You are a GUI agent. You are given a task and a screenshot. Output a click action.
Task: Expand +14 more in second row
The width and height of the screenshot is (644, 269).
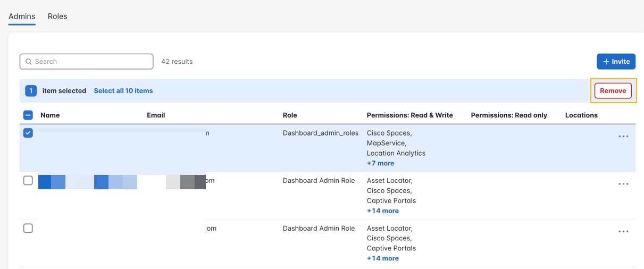click(382, 211)
